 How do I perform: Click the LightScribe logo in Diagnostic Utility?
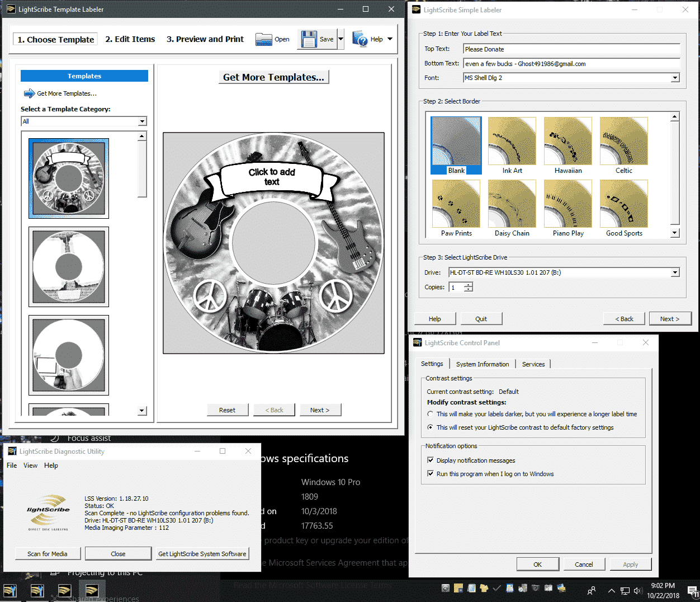coord(48,512)
